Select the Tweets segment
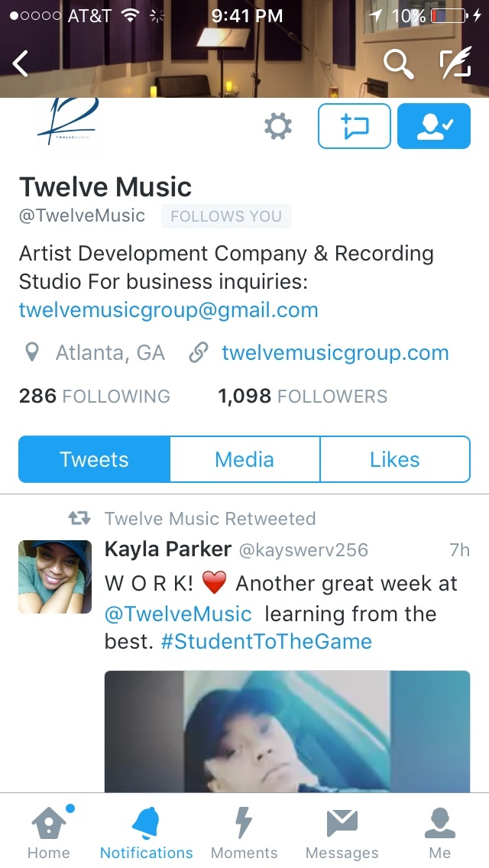This screenshot has height=868, width=489. [x=94, y=459]
